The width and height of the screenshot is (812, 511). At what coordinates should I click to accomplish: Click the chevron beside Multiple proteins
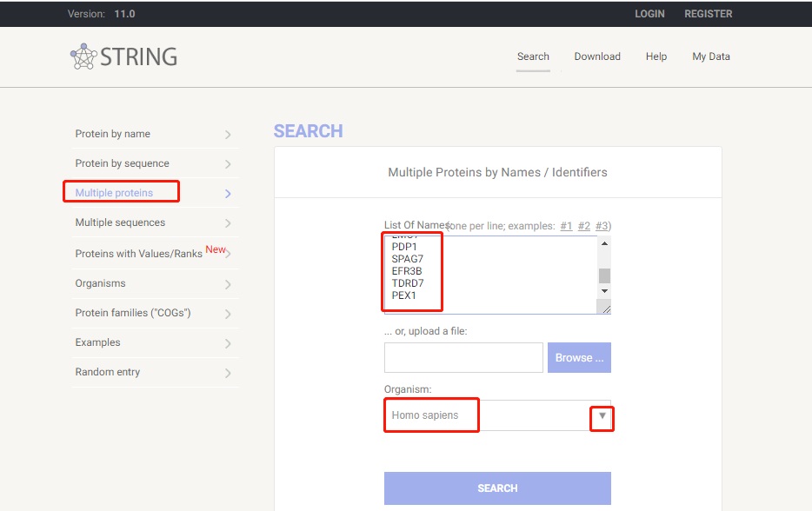(x=228, y=194)
